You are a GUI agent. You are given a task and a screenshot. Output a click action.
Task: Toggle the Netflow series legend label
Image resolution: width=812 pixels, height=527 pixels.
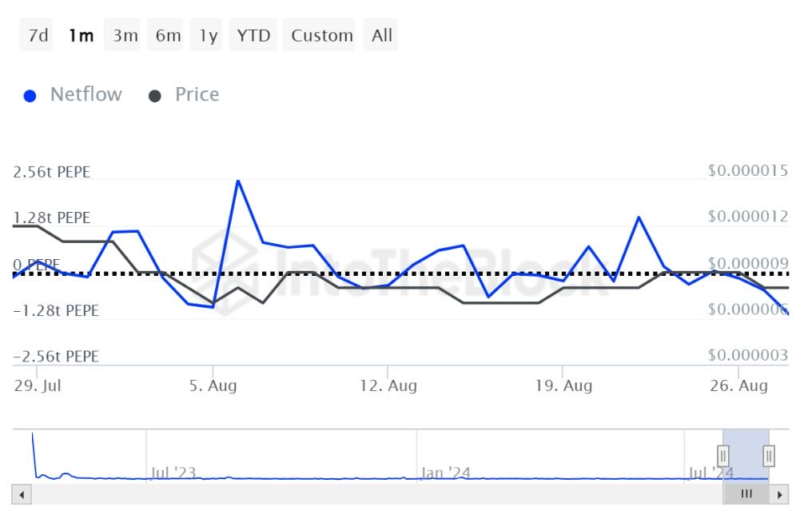tap(86, 94)
